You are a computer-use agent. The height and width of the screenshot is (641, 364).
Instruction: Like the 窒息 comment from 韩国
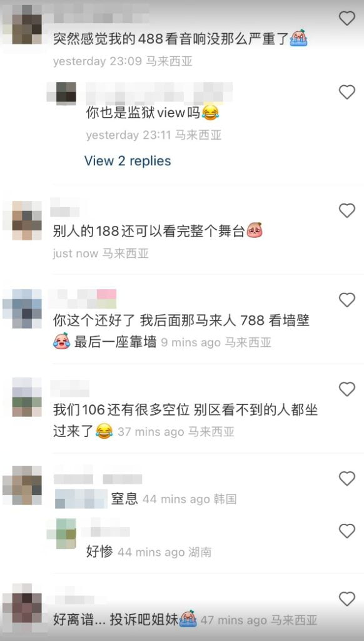click(x=347, y=478)
